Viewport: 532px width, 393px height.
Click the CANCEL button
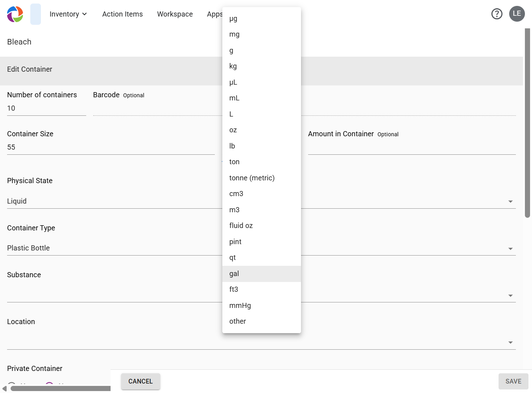tap(140, 381)
